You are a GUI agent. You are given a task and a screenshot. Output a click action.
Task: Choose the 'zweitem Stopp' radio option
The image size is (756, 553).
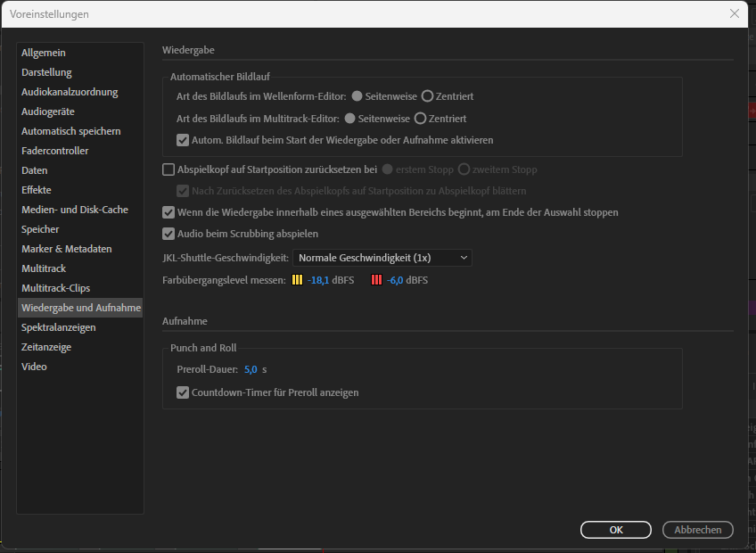464,169
